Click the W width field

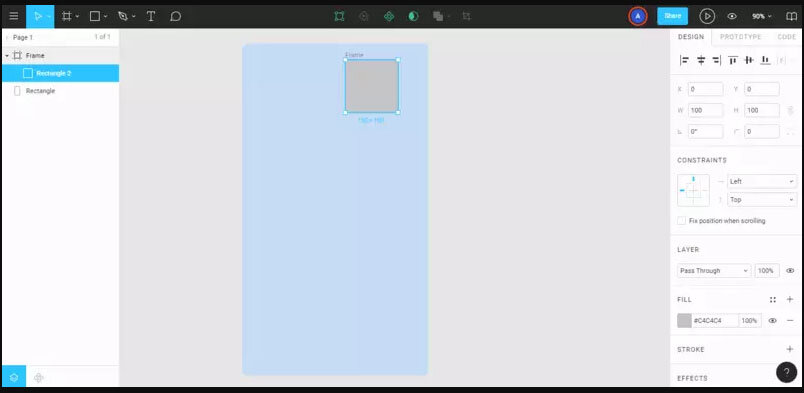click(706, 110)
